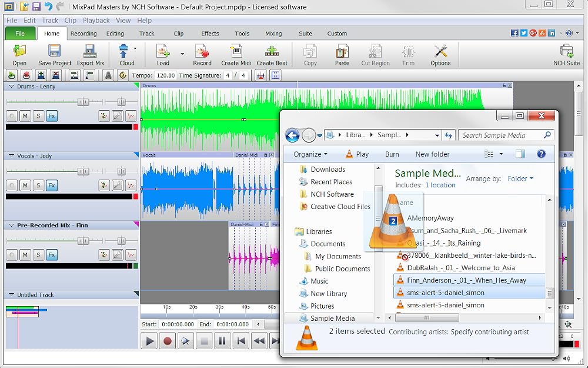Toggle preview pane icon in the file dialog
Image resolution: width=588 pixels, height=368 pixels.
520,154
